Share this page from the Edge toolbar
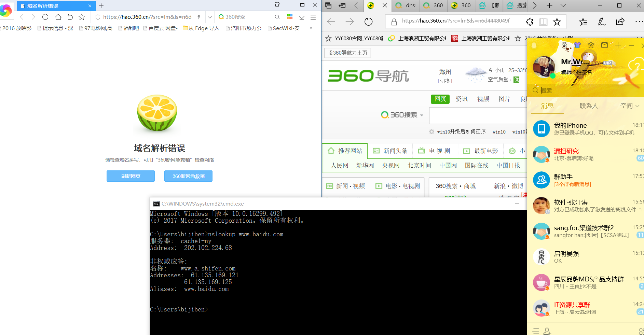 tap(620, 22)
